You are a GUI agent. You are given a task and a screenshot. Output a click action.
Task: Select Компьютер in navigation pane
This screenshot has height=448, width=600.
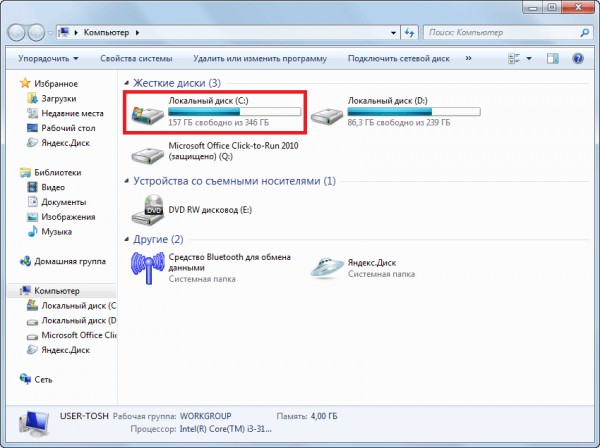(x=50, y=291)
